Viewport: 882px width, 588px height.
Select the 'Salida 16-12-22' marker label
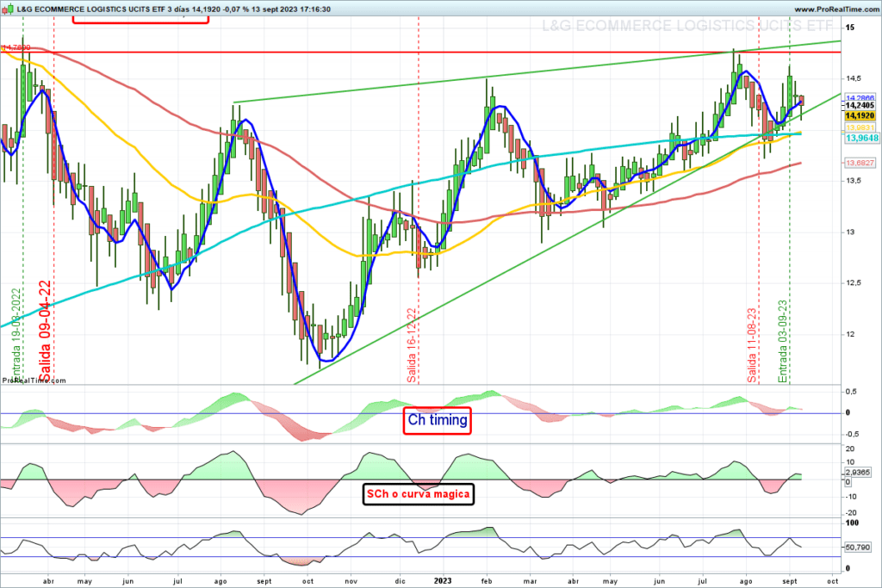[412, 346]
